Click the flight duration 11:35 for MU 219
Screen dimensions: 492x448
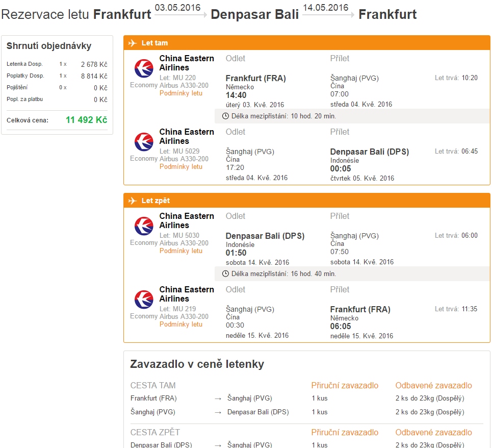point(470,309)
